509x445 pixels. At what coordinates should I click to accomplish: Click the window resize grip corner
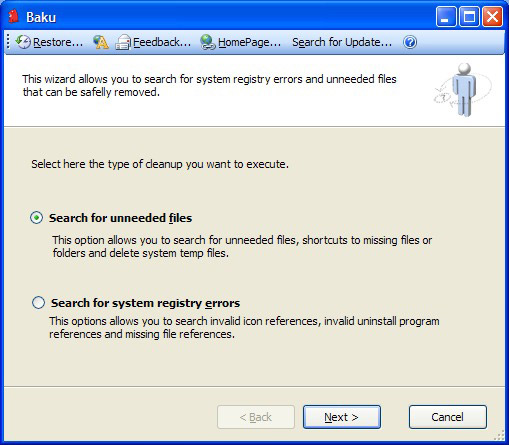pyautogui.click(x=499, y=435)
